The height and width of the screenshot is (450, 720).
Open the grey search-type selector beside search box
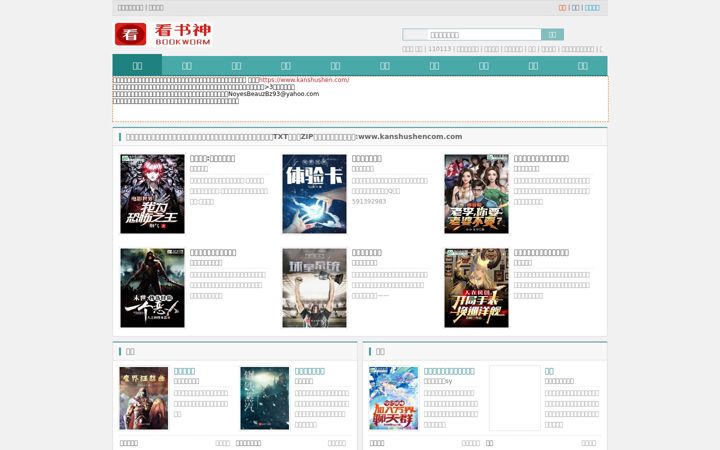[415, 34]
